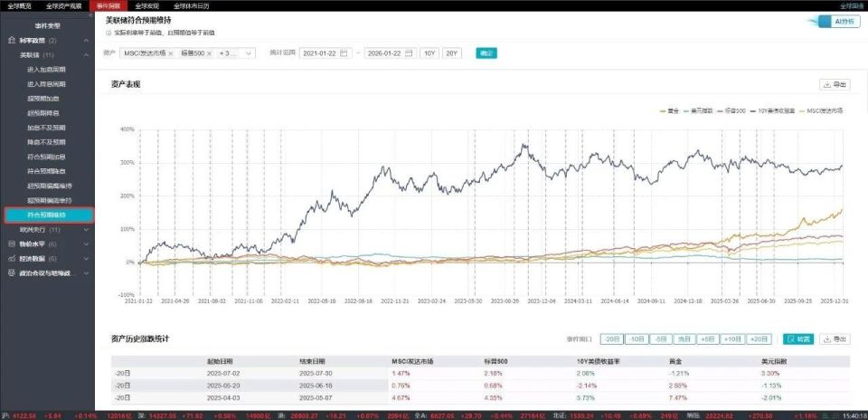Click start date cell 2025-07-02
Viewport: 868px width, 420px height.
[x=224, y=374]
